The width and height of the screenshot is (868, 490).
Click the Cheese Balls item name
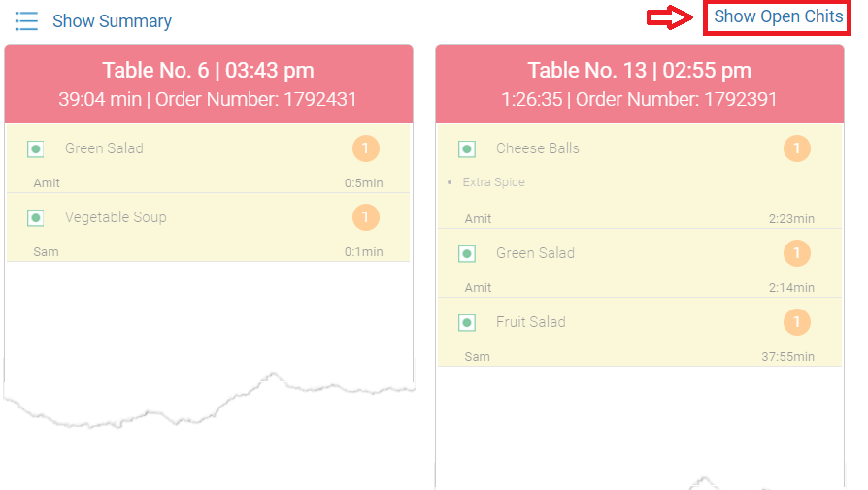point(538,148)
